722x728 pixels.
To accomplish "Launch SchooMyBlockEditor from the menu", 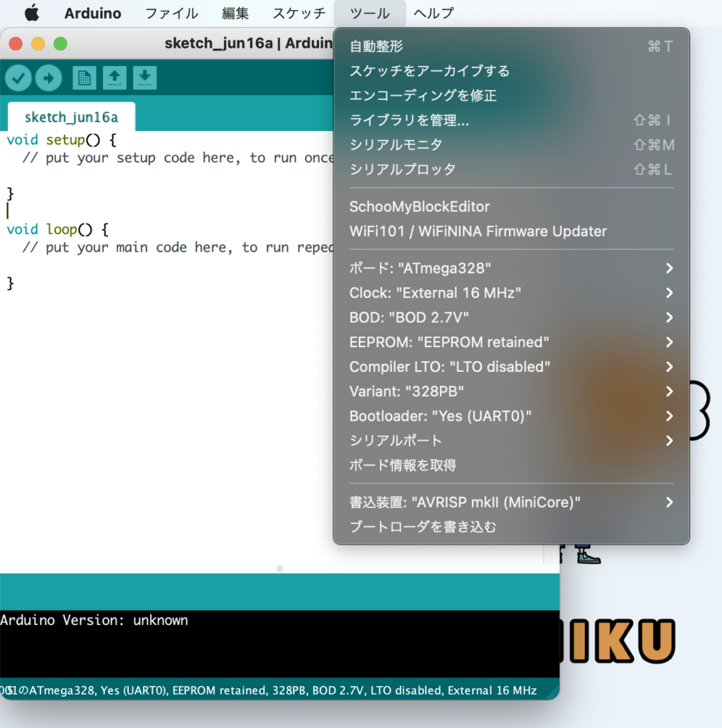I will (512, 207).
